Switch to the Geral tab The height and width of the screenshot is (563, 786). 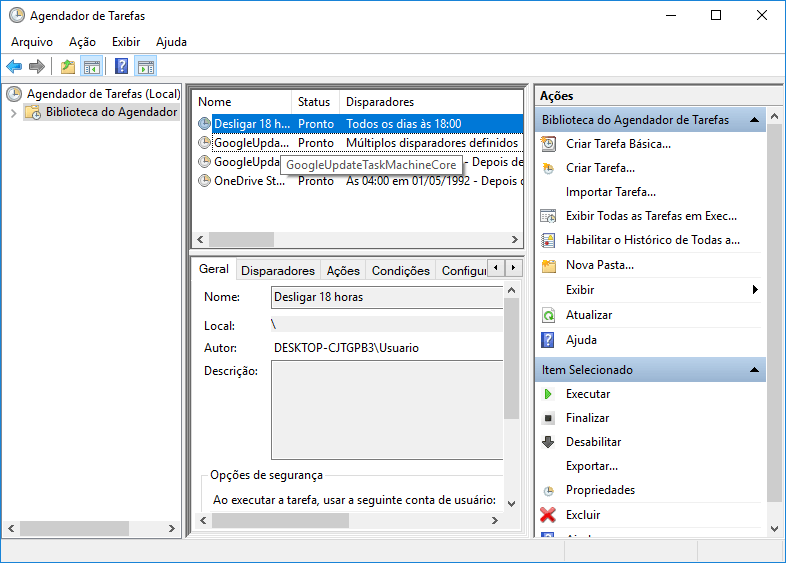click(x=214, y=269)
